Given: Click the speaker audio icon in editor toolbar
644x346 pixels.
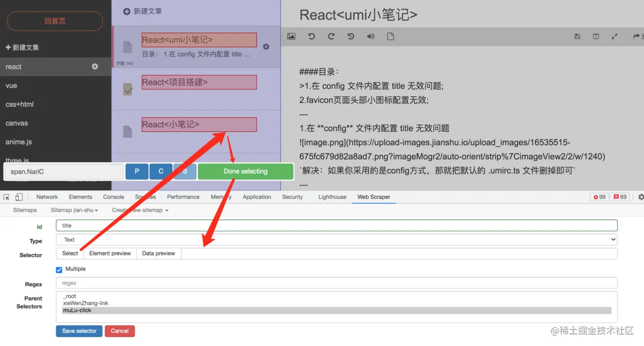Looking at the screenshot, I should (x=370, y=36).
